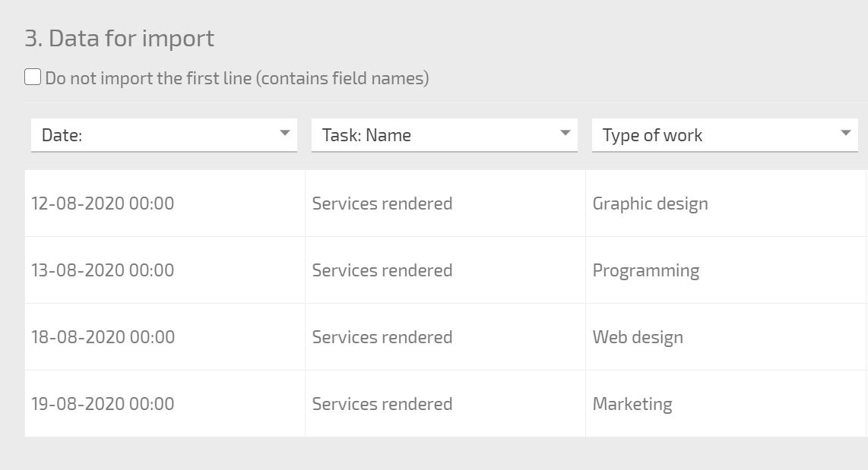Click 'Services rendered' in the 13-08-2020 row
Viewport: 868px width, 470px height.
(x=382, y=270)
